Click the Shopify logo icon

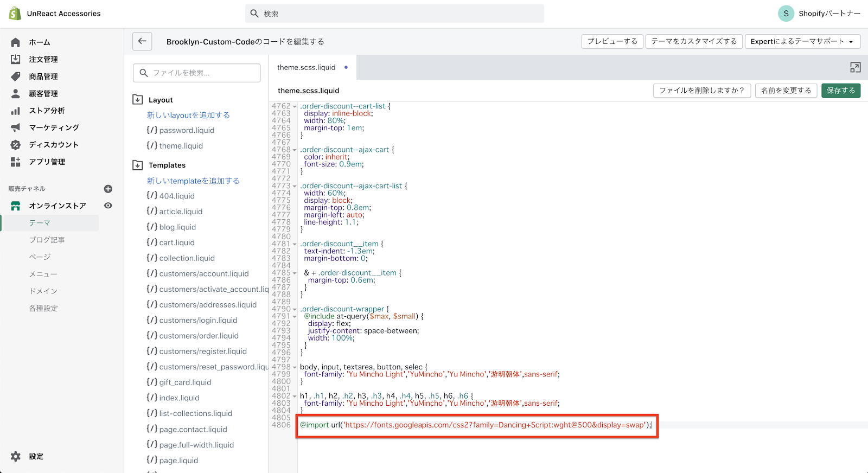[15, 14]
